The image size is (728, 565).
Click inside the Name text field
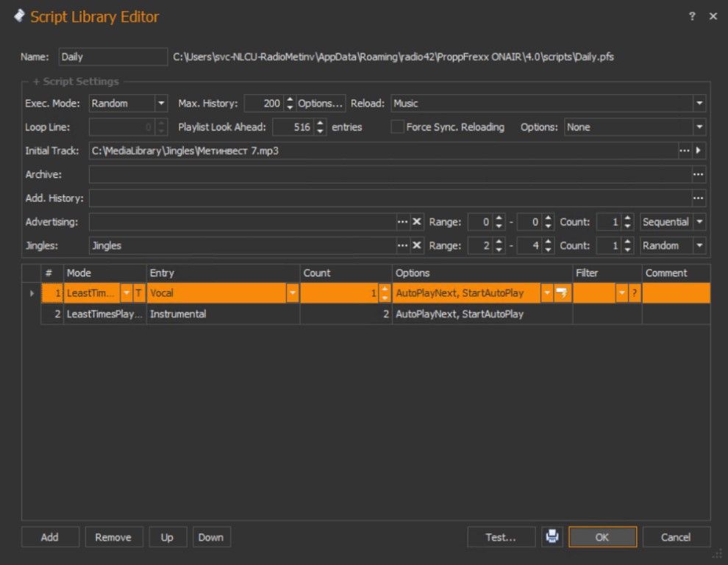[113, 56]
